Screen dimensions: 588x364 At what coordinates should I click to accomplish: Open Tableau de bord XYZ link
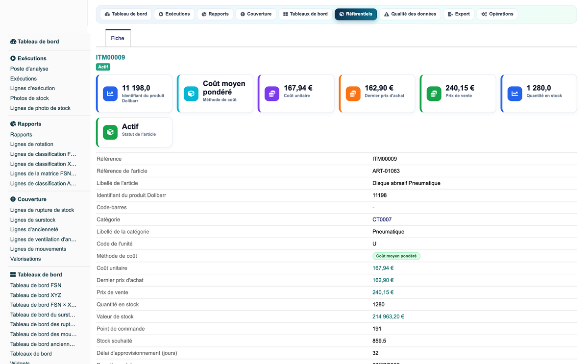(x=36, y=295)
